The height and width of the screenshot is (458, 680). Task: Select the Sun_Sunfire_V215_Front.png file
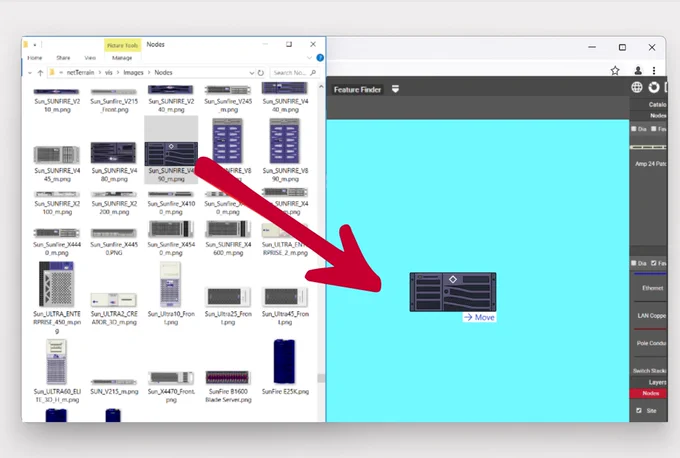tap(114, 99)
